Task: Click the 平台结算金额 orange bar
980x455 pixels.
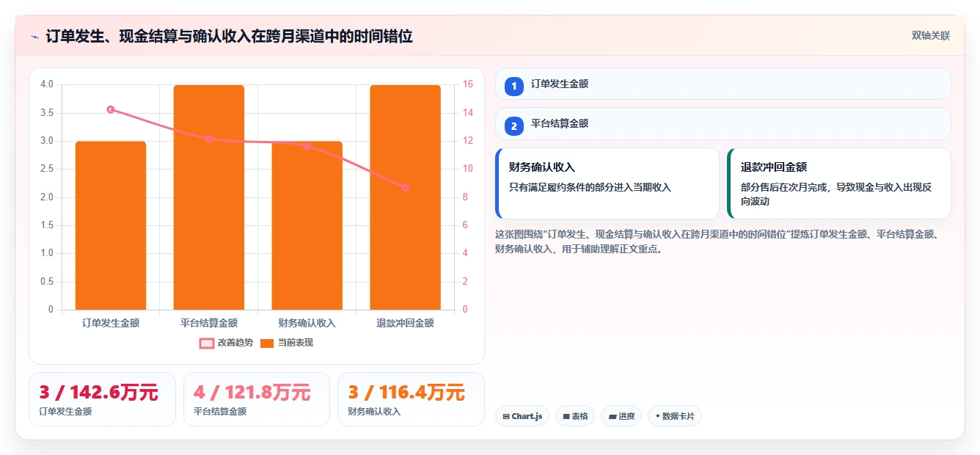Action: (209, 197)
